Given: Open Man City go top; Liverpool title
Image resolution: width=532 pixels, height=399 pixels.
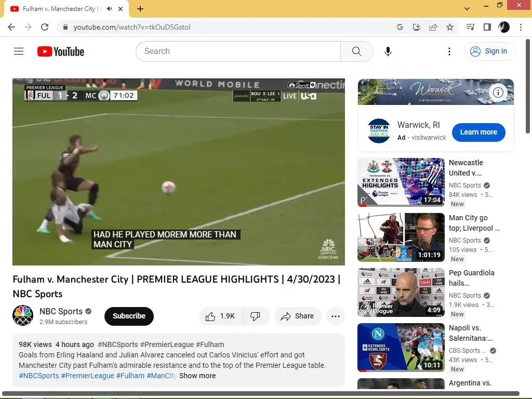Looking at the screenshot, I should (474, 223).
